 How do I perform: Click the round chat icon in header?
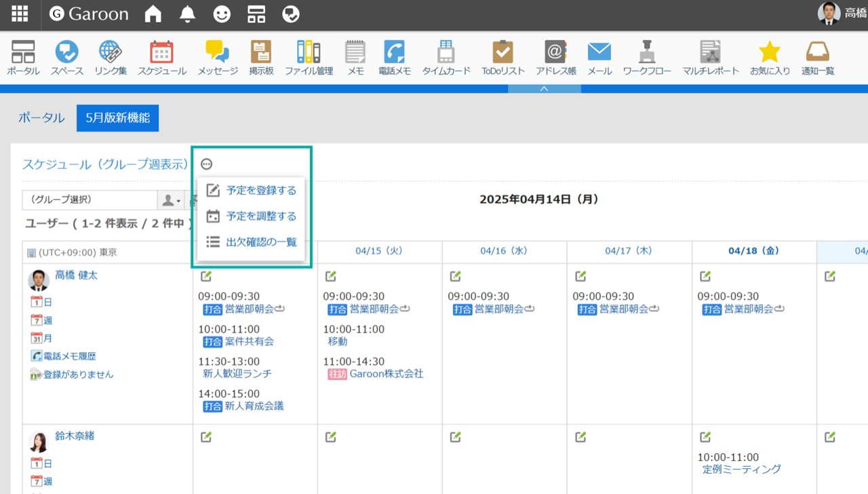coord(291,14)
